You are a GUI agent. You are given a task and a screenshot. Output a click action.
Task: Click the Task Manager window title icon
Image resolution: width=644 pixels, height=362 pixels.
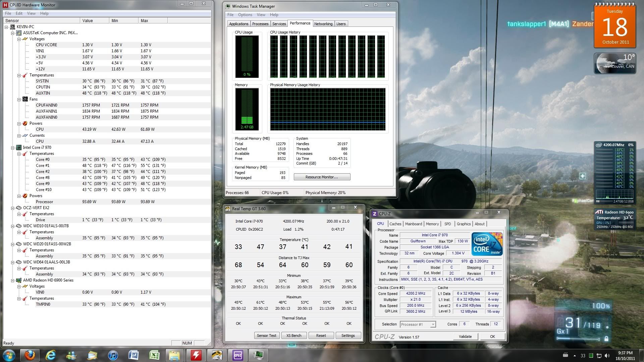point(228,6)
